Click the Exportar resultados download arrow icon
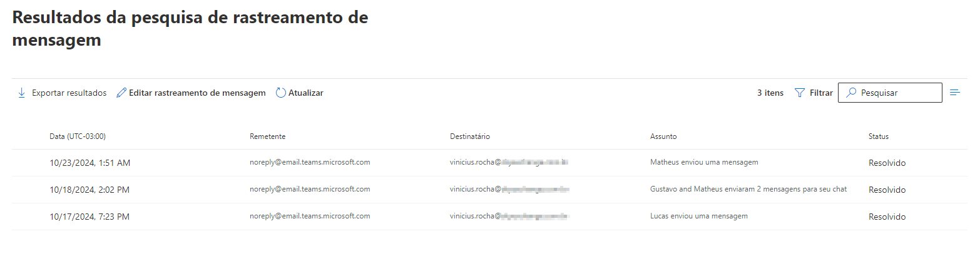 tap(21, 93)
